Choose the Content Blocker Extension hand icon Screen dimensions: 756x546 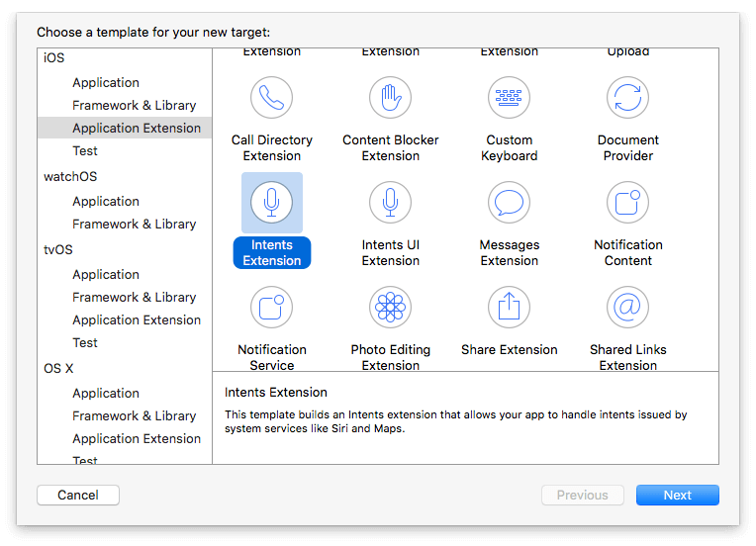point(391,98)
